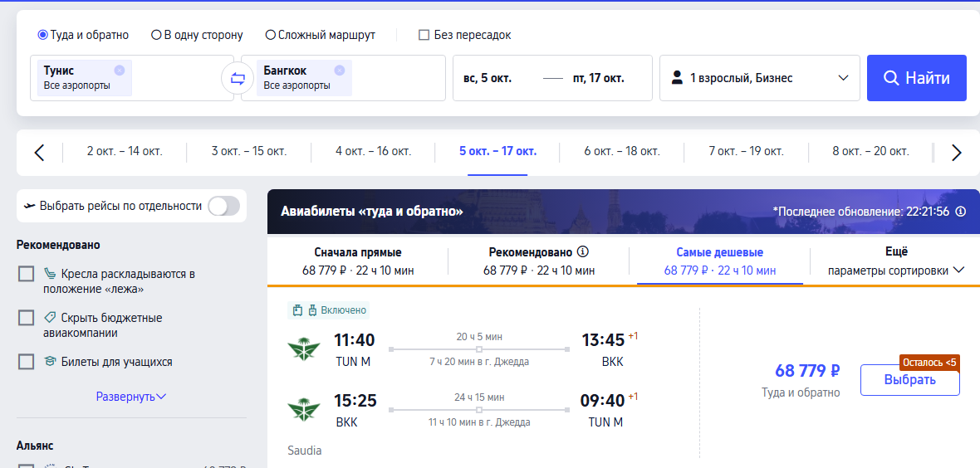Expand recommended filters via Развернуть
The height and width of the screenshot is (468, 980).
(x=131, y=396)
